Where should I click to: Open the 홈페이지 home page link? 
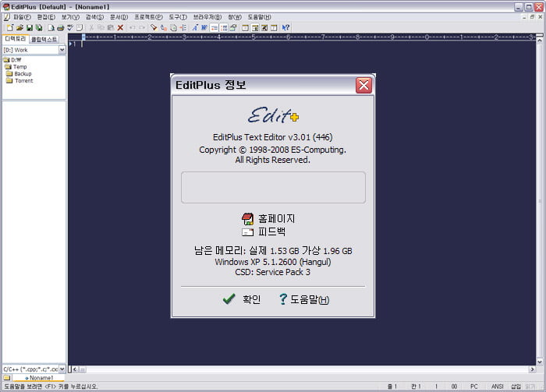click(x=269, y=219)
